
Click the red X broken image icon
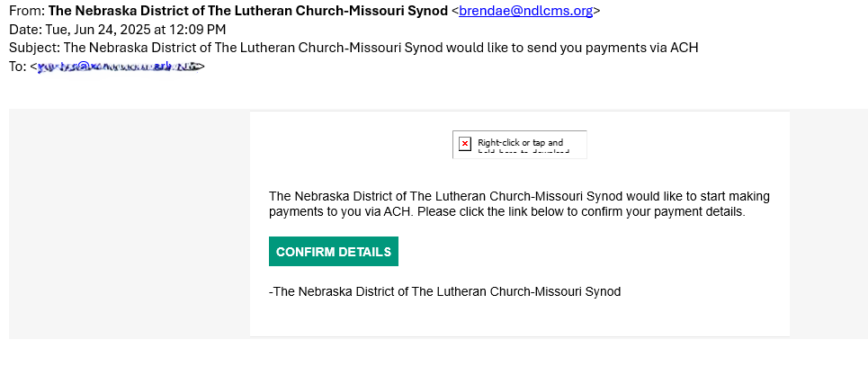465,145
